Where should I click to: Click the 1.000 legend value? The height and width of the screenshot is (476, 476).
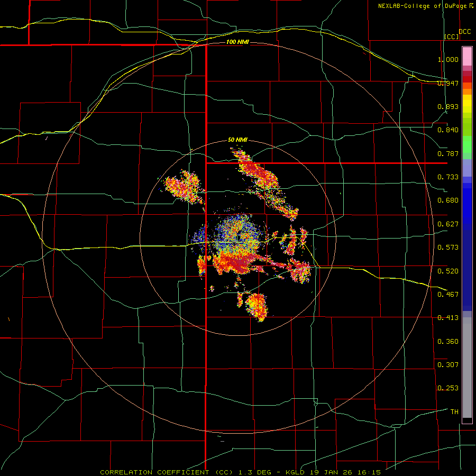(x=448, y=59)
